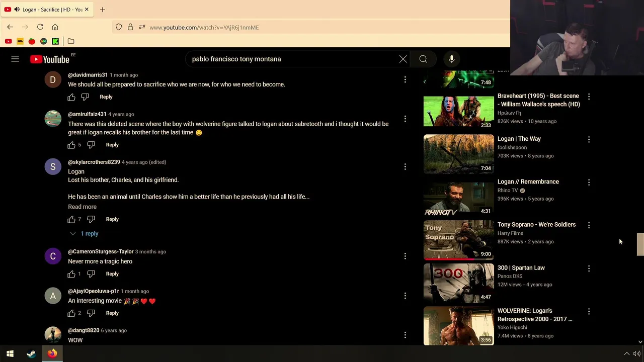Viewport: 644px width, 362px height.
Task: Click the Firefox taskbar icon
Action: [x=52, y=353]
